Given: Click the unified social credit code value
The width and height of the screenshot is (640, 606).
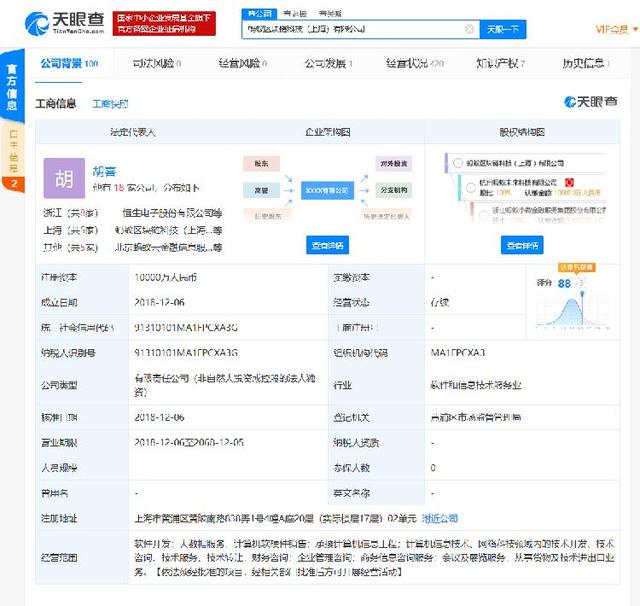Looking at the screenshot, I should click(186, 328).
